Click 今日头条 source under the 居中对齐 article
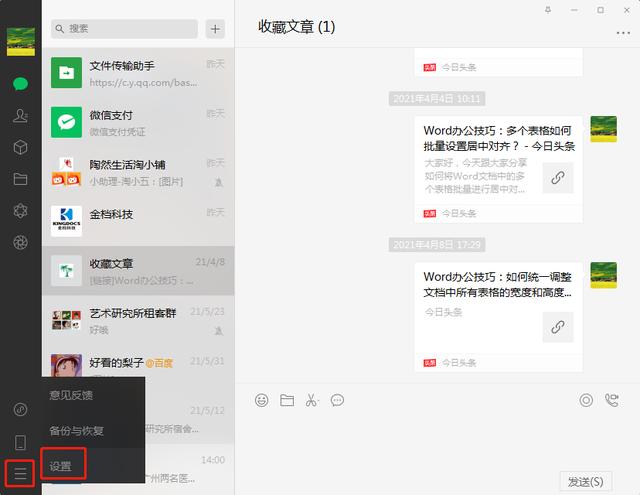640x495 pixels. (x=459, y=213)
